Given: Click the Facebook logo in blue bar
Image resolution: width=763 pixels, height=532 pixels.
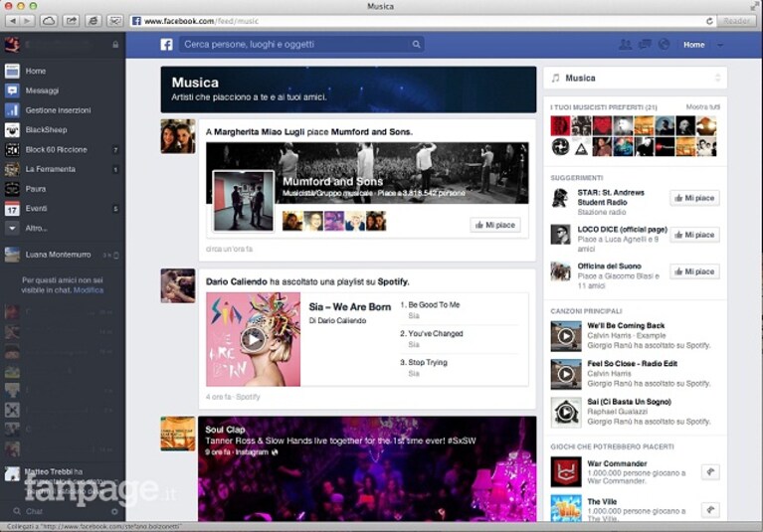Looking at the screenshot, I should (x=166, y=45).
